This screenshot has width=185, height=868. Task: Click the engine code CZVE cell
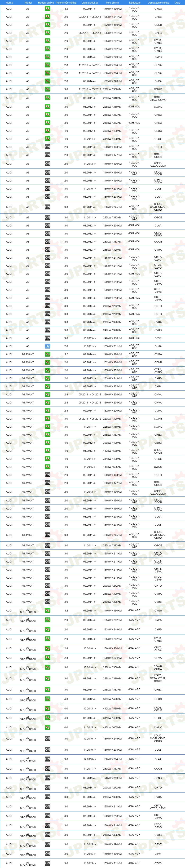point(158,844)
